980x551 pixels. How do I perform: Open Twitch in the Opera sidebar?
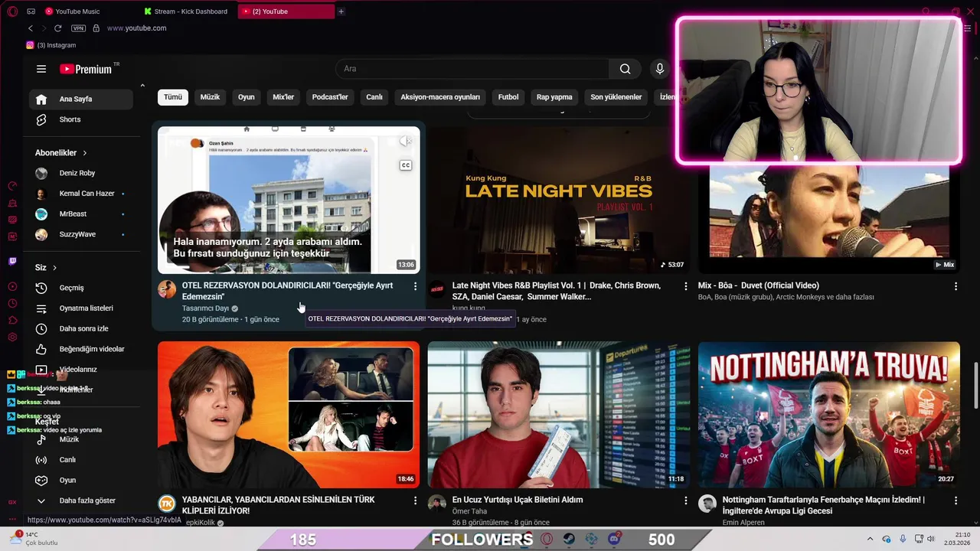(x=12, y=261)
